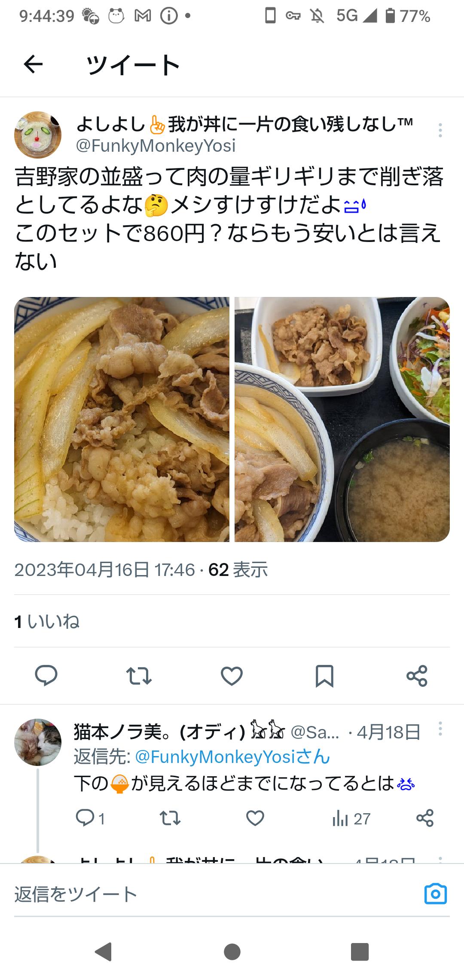
Task: View the 1 いいね likes list
Action: pyautogui.click(x=47, y=622)
